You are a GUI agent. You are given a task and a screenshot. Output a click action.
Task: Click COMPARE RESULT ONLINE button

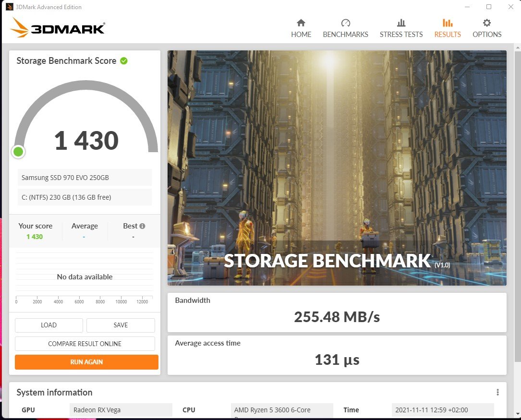click(85, 344)
